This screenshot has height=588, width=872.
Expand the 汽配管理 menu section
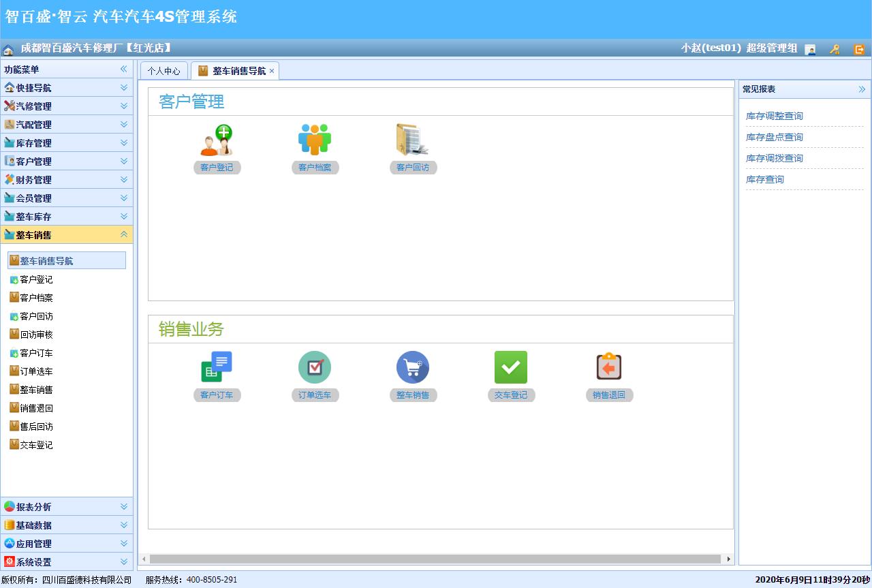(124, 124)
